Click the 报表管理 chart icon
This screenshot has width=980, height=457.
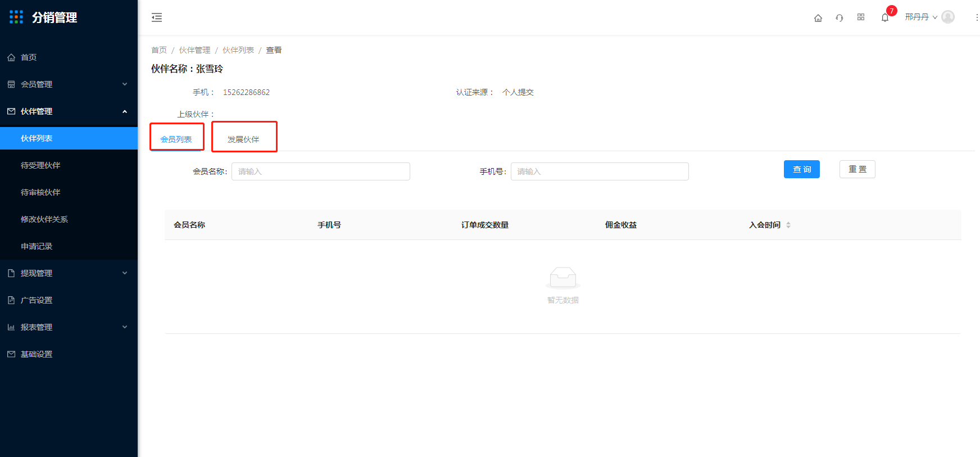pyautogui.click(x=11, y=327)
